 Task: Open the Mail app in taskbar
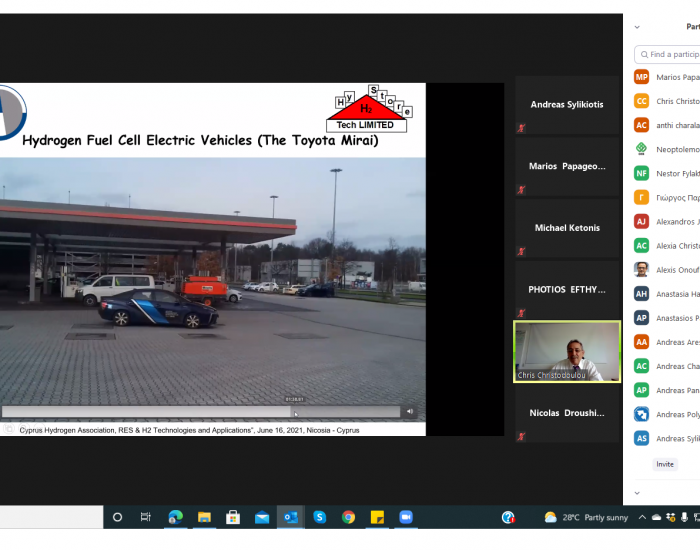[x=262, y=517]
